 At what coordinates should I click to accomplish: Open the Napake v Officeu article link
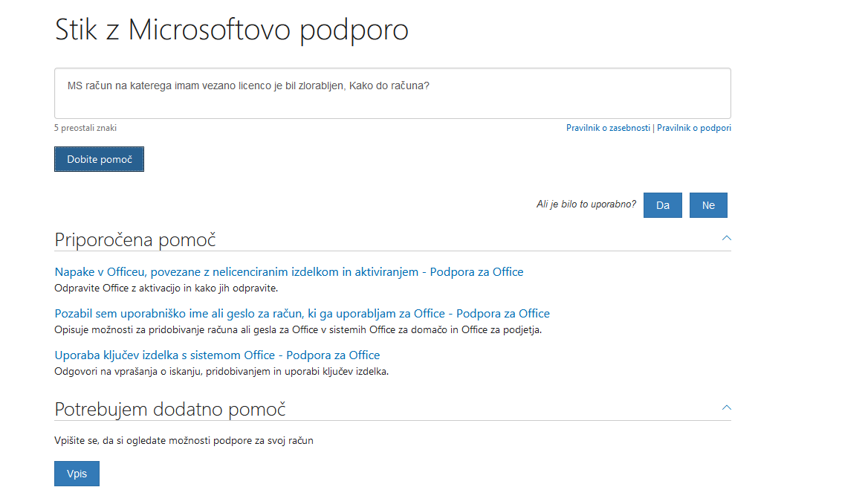289,272
